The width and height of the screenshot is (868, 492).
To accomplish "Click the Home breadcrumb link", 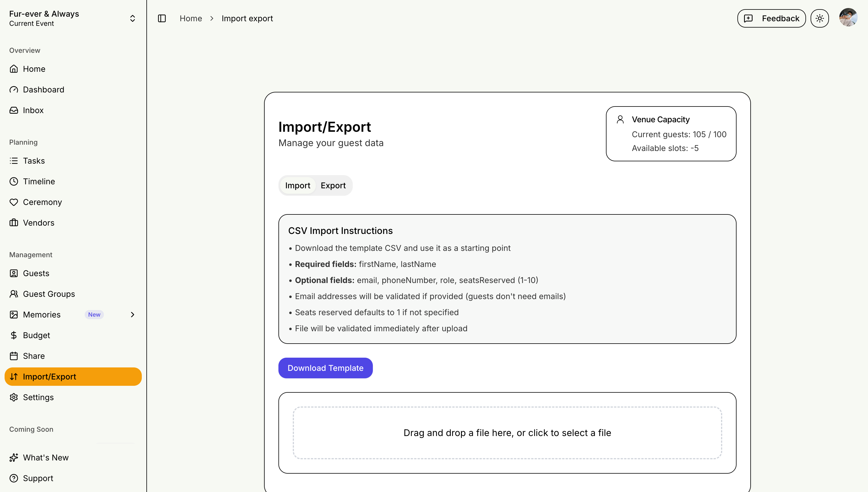I will pos(191,18).
